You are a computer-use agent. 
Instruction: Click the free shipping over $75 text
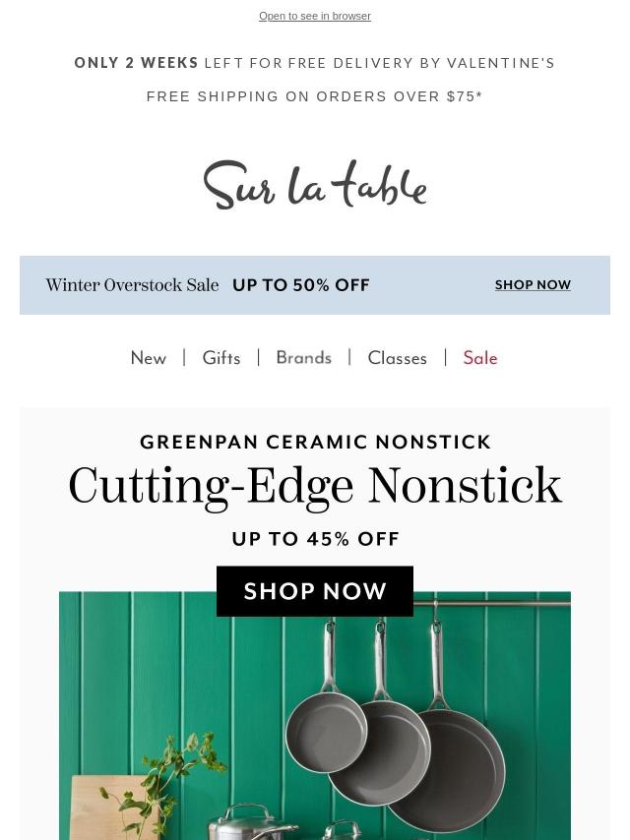[315, 96]
